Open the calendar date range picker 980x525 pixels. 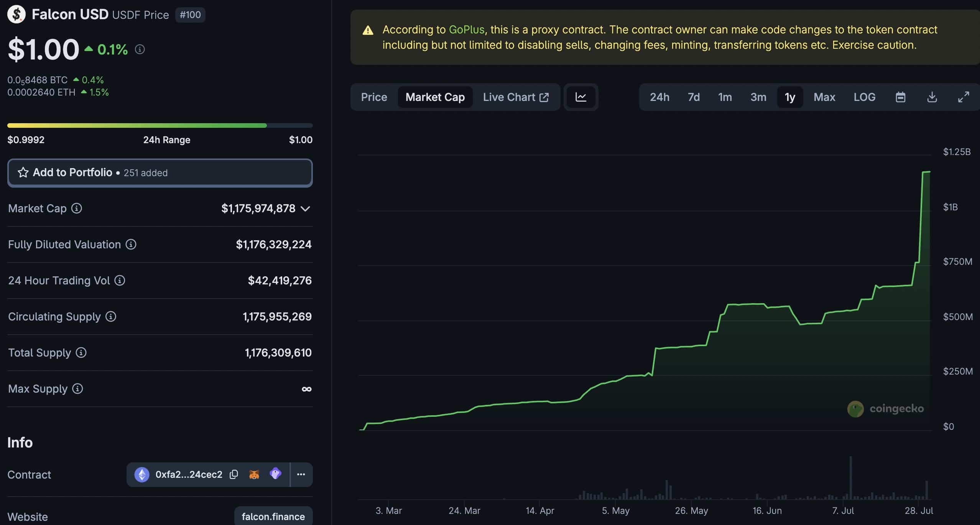901,97
